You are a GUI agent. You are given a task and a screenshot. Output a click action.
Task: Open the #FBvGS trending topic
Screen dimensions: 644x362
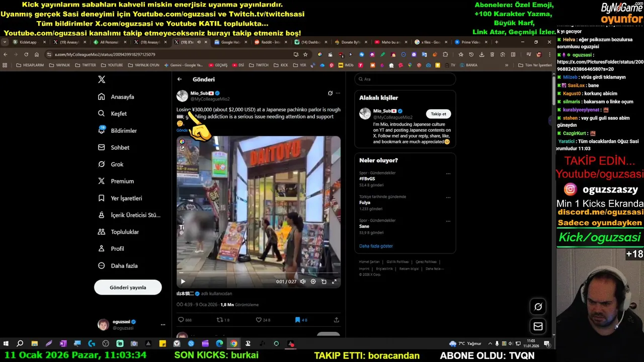pos(367,178)
